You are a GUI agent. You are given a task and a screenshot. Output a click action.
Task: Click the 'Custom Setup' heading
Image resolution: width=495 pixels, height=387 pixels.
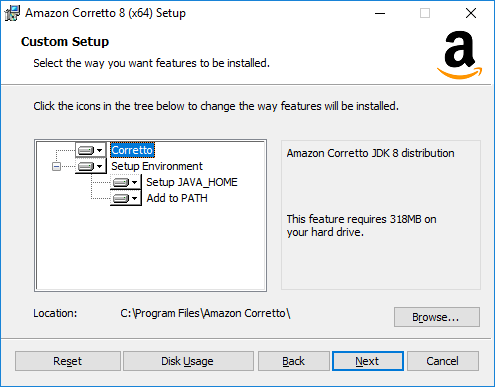coord(65,42)
